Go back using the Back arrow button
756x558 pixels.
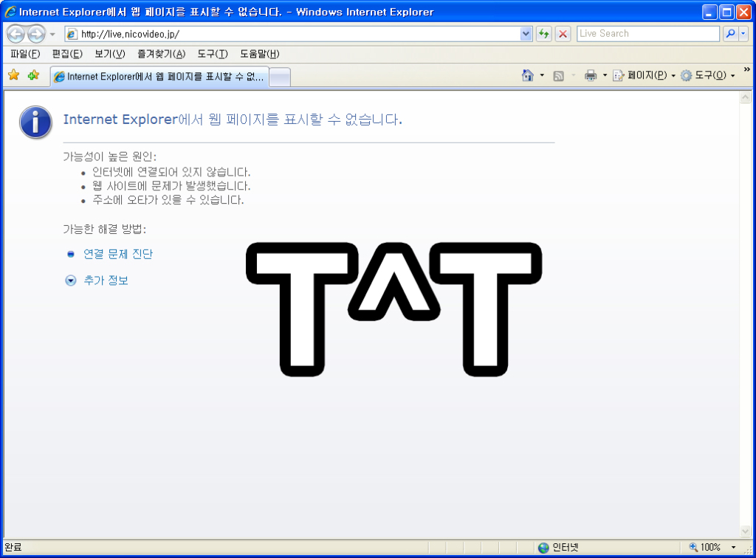tap(16, 34)
